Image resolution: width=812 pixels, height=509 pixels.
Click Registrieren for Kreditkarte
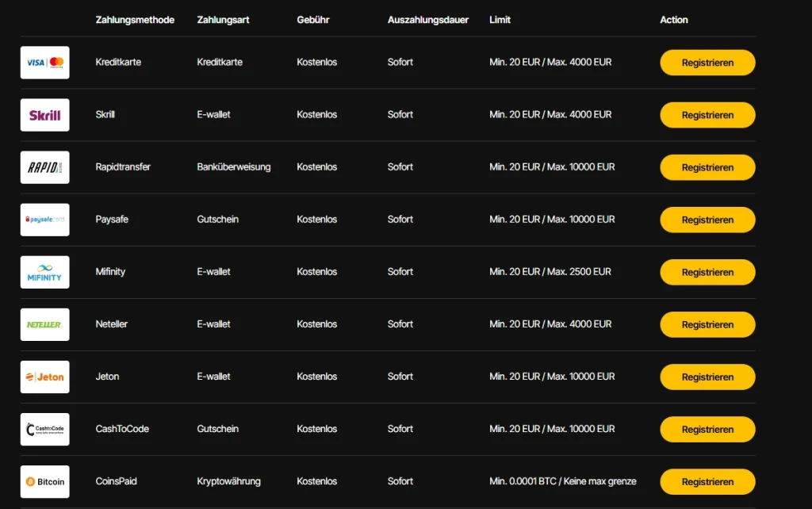[x=707, y=62]
